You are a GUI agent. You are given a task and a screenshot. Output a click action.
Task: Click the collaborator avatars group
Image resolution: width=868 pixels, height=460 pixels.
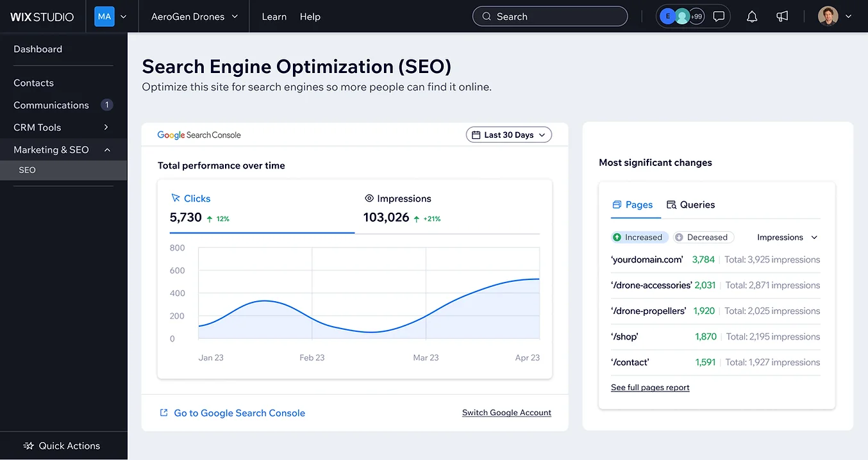pos(681,17)
